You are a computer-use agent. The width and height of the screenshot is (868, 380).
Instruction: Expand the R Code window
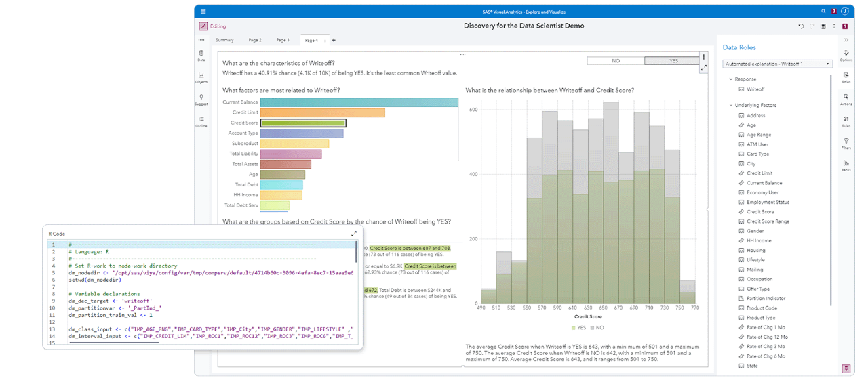[353, 234]
